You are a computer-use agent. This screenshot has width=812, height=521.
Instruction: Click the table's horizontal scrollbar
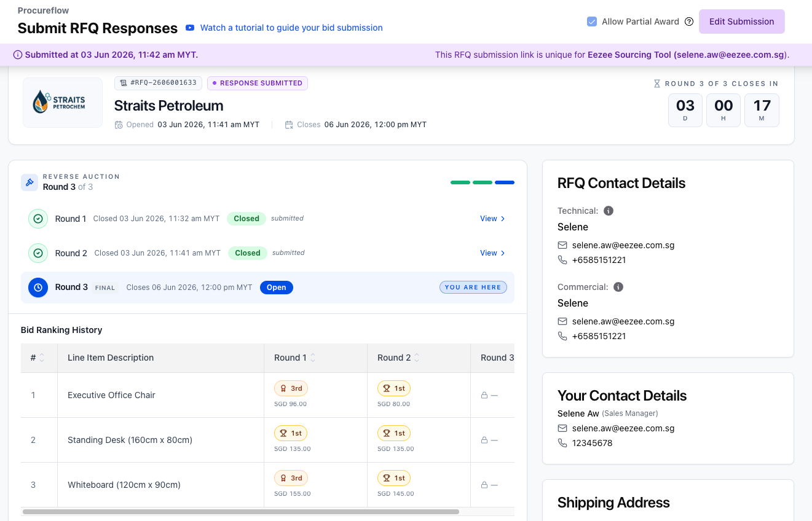(x=241, y=511)
